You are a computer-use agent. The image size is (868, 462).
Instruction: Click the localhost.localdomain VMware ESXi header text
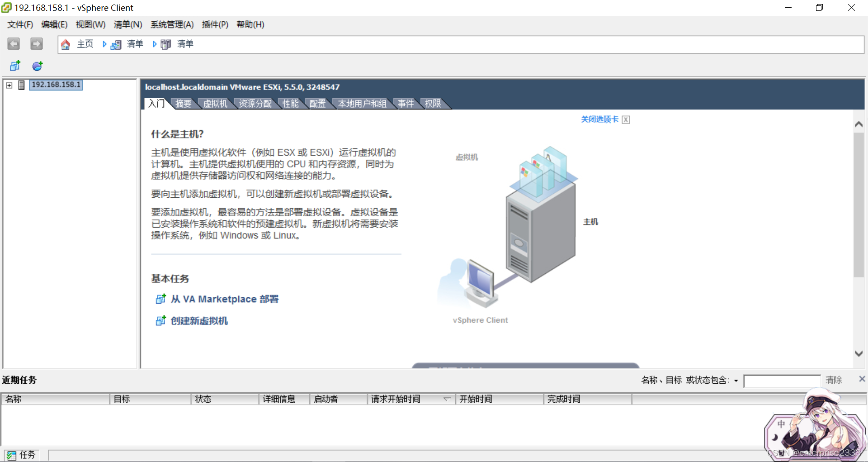242,87
